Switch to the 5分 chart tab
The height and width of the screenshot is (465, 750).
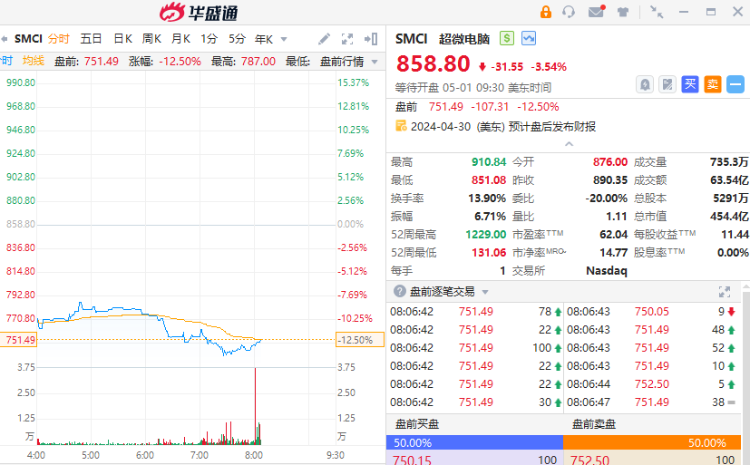237,39
